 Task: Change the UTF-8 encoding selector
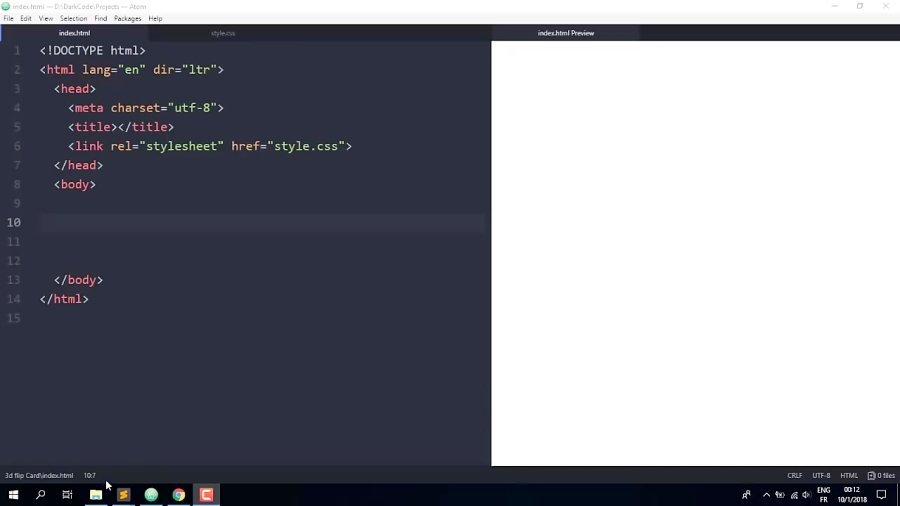point(821,476)
